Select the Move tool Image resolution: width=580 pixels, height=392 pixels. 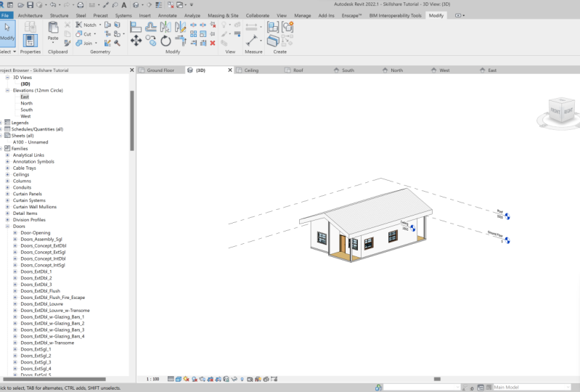point(136,41)
